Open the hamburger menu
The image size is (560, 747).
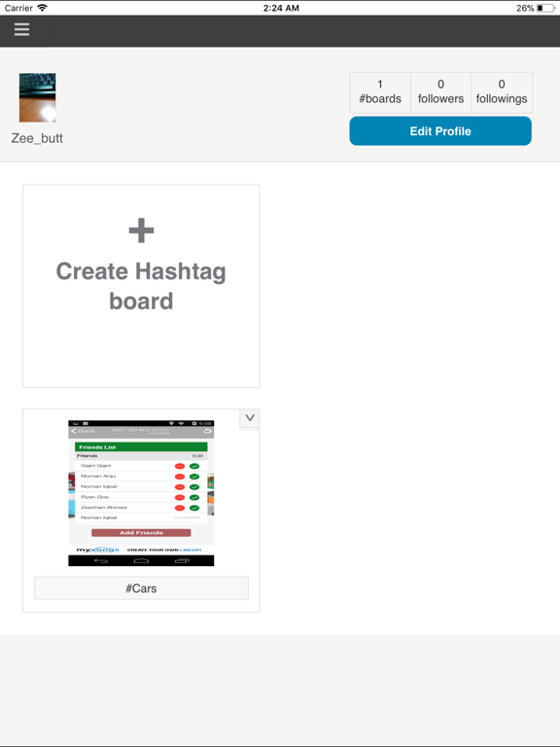22,29
